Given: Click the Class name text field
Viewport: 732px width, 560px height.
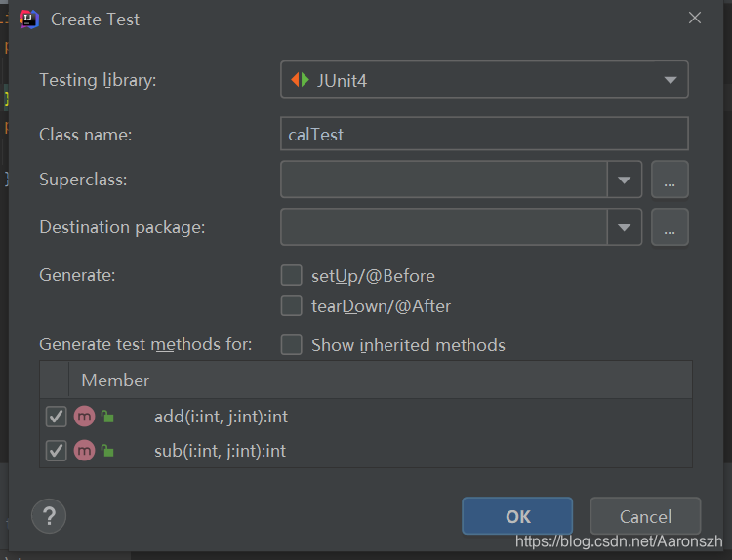Looking at the screenshot, I should 484,134.
